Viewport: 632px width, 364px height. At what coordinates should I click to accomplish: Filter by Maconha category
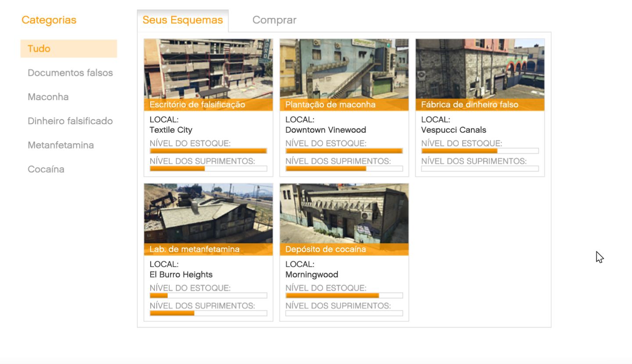(x=48, y=97)
